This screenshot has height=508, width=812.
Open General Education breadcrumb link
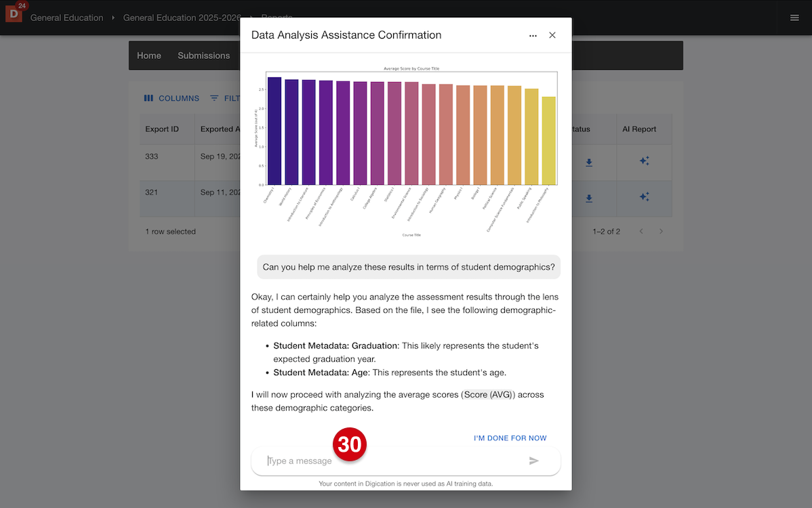coord(67,18)
